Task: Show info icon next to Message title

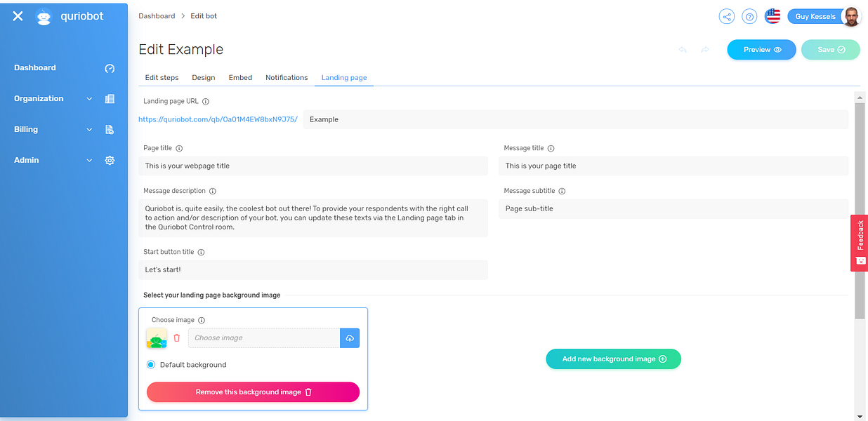Action: (551, 149)
